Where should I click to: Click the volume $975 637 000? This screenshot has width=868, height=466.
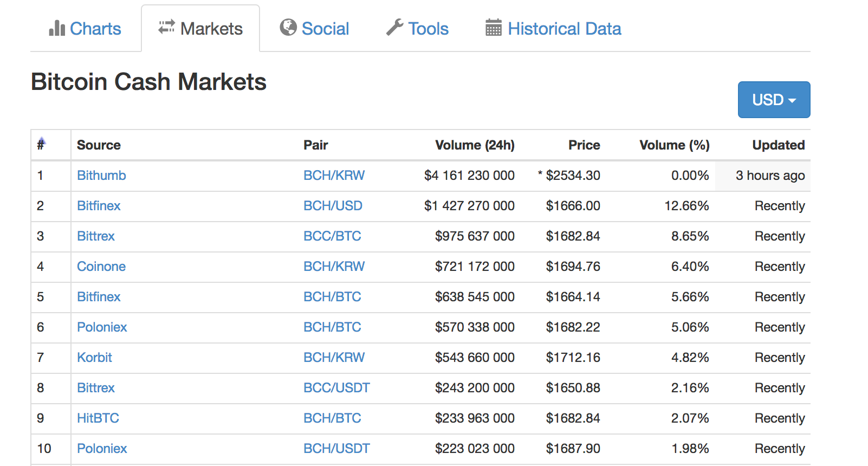click(x=475, y=236)
